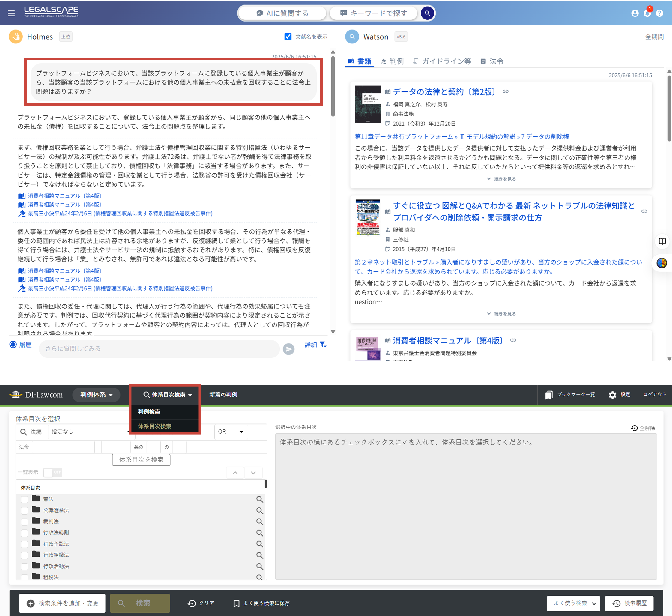672x616 pixels.
Task: Click the 体系目次を検索 button
Action: [141, 460]
